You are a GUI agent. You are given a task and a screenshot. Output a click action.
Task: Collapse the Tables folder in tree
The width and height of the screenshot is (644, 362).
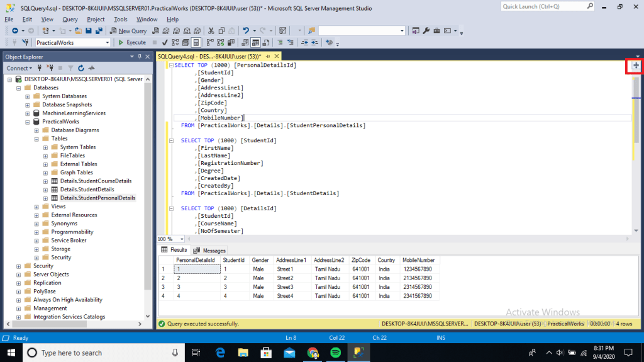[x=36, y=139]
